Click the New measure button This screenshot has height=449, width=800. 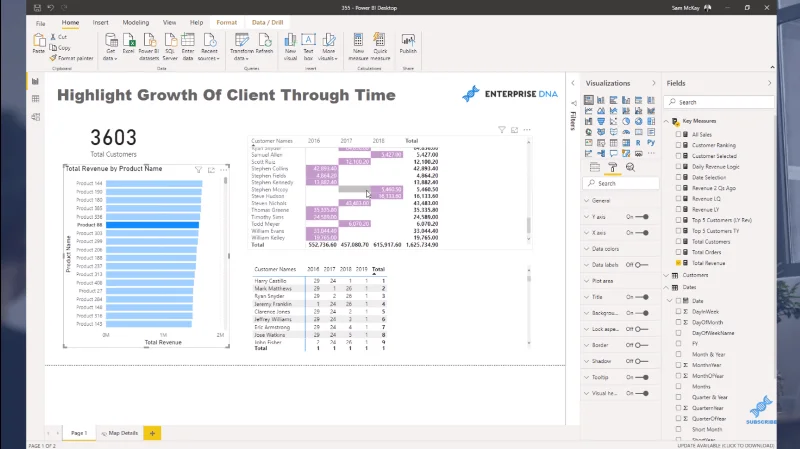point(358,47)
